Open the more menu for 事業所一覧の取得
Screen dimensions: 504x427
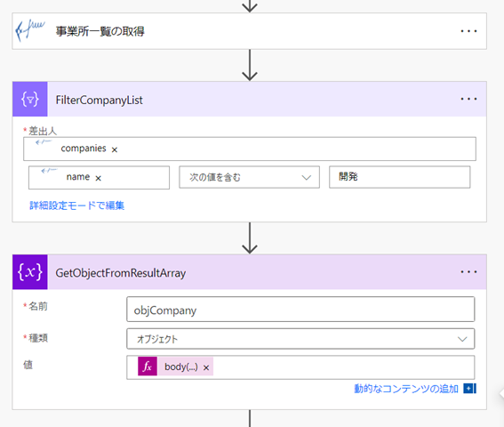pyautogui.click(x=468, y=31)
